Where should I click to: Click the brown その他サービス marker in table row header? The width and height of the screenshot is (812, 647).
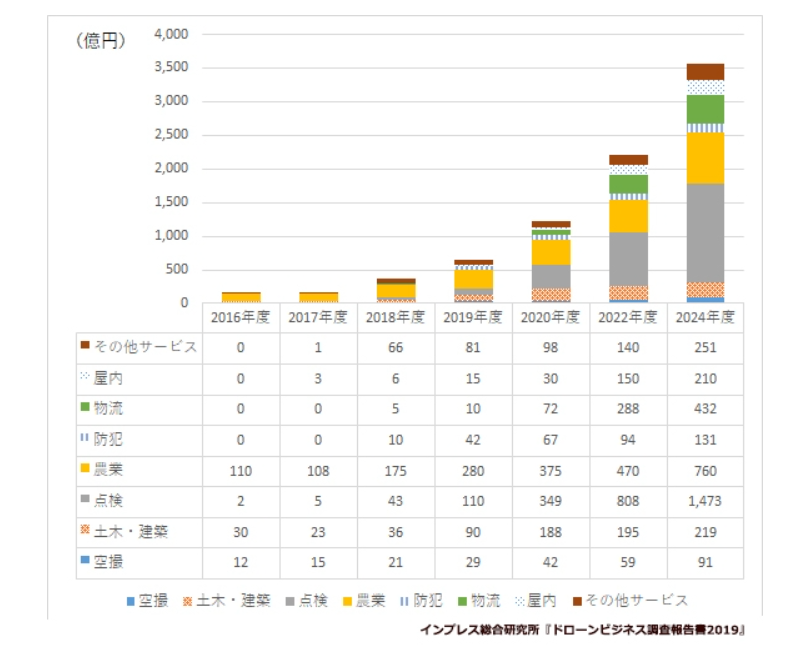85,346
